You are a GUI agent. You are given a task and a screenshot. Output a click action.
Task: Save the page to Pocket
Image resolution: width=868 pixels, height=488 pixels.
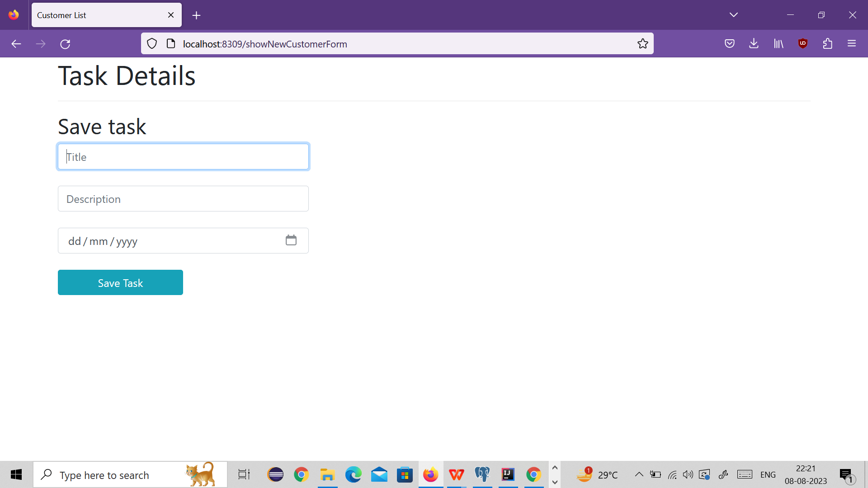729,43
